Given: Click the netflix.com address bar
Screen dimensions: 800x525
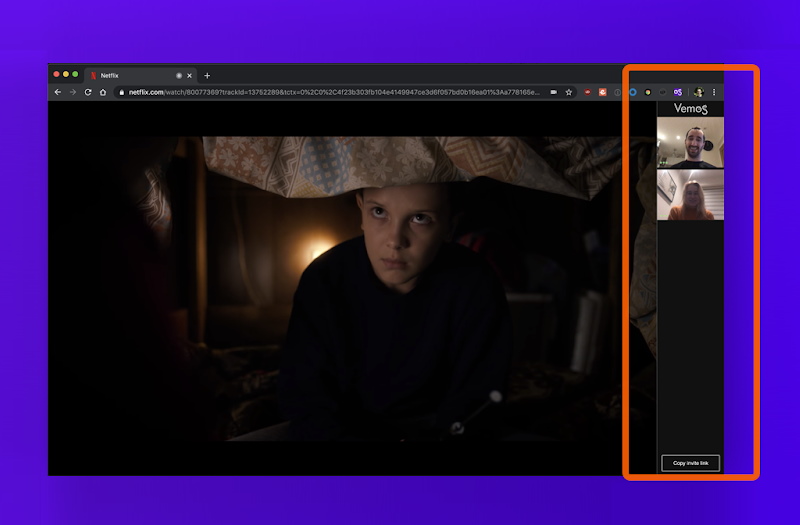Looking at the screenshot, I should point(334,92).
